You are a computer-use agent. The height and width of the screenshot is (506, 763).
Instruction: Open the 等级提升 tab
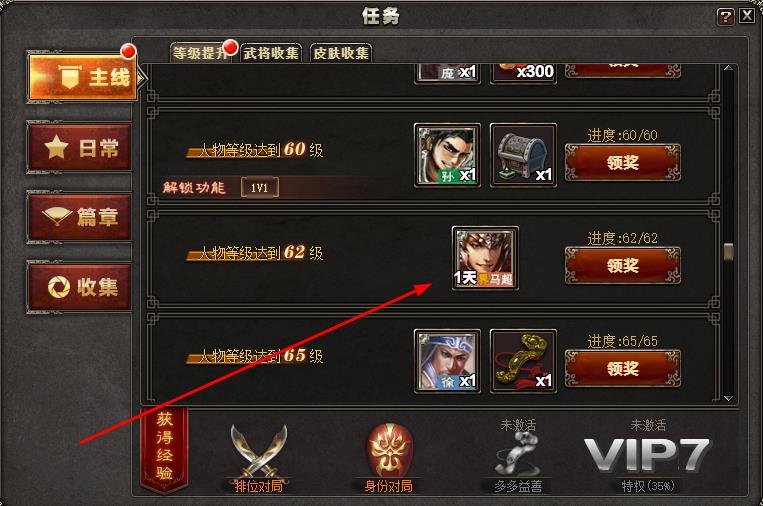pos(201,53)
